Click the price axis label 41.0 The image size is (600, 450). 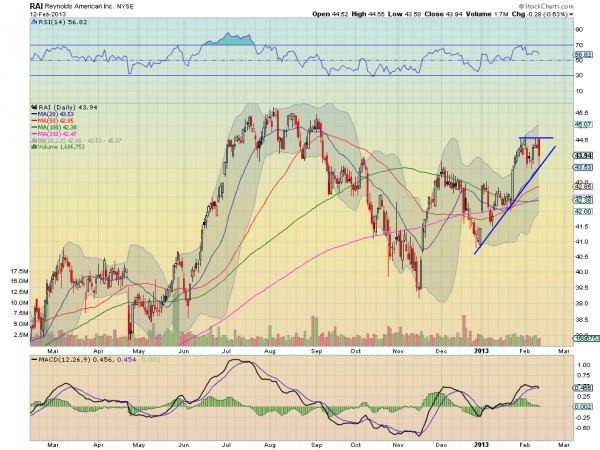[582, 242]
